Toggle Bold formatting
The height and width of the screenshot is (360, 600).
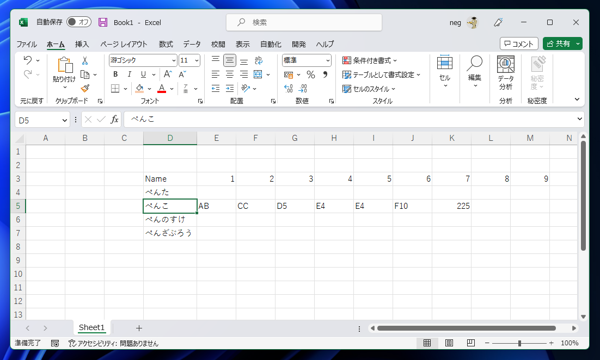(115, 74)
